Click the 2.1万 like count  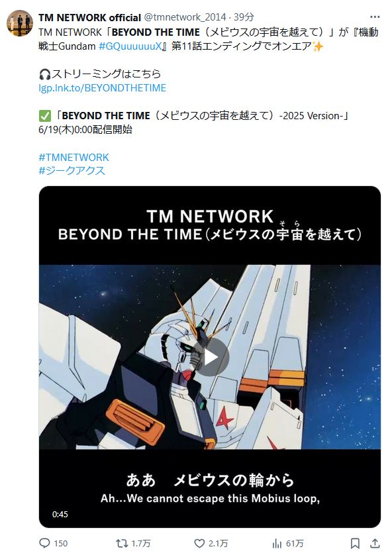click(218, 544)
